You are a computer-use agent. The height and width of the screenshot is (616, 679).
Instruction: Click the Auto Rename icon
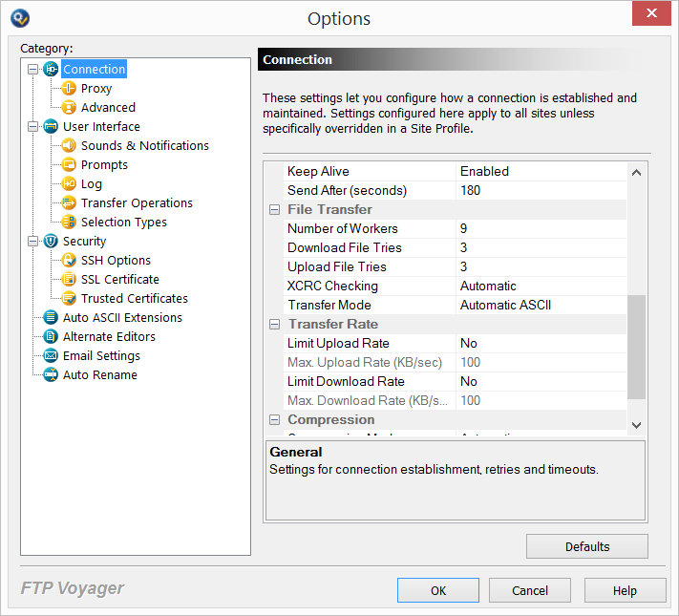[51, 374]
